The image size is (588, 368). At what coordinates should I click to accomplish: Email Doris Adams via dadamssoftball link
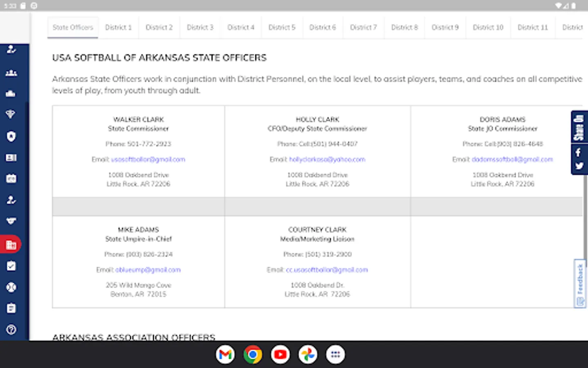pyautogui.click(x=512, y=159)
